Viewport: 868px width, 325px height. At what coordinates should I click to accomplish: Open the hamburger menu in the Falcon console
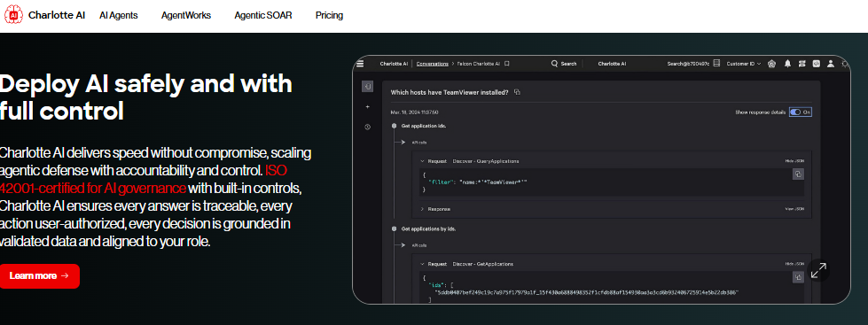pos(360,64)
